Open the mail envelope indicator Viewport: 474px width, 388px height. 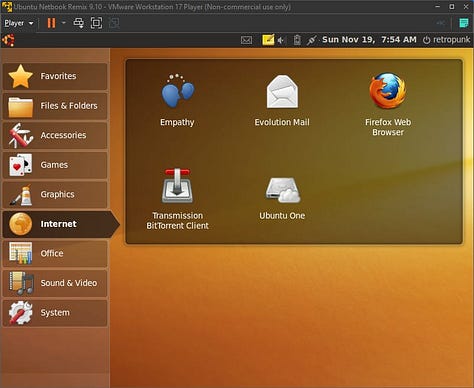[x=246, y=40]
